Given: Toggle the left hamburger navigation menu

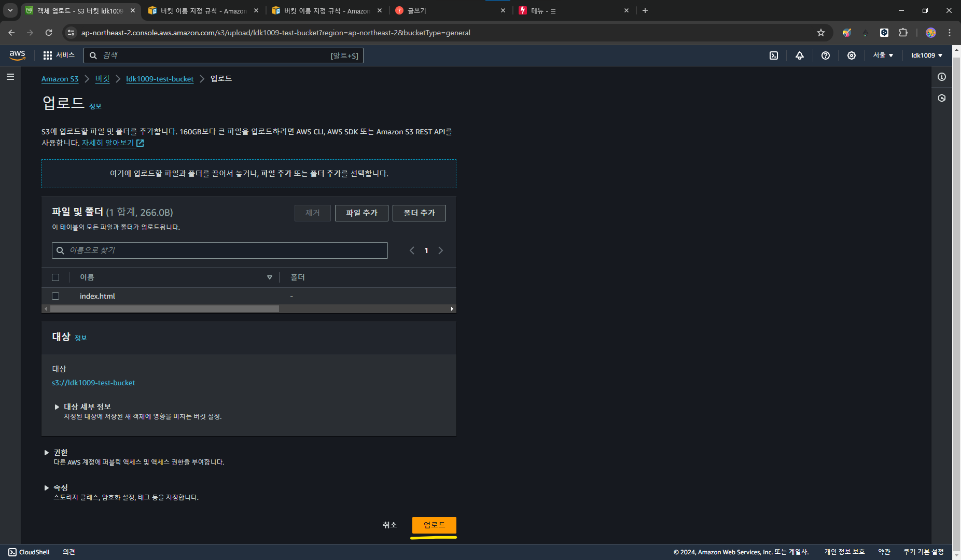Looking at the screenshot, I should (x=10, y=77).
